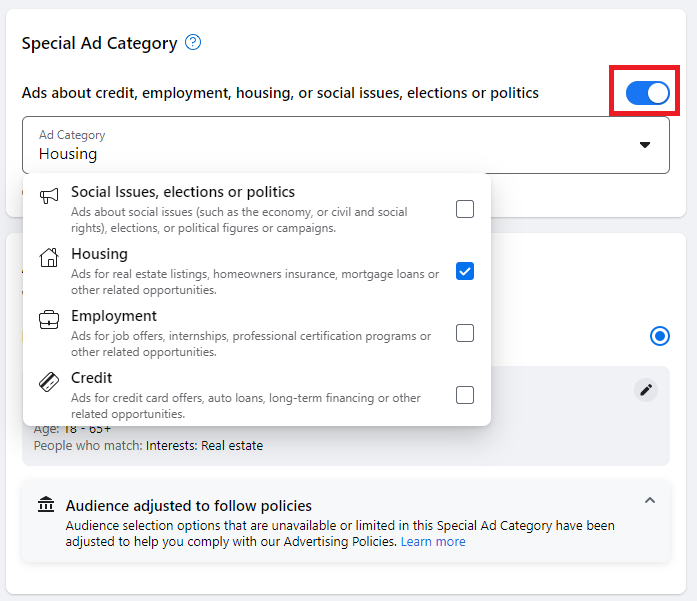Image resolution: width=697 pixels, height=601 pixels.
Task: Click the bank icon by Audience adjusted
Action: coord(46,505)
